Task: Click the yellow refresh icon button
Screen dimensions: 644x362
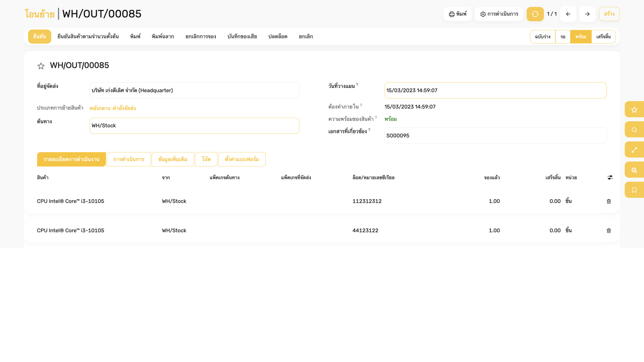Action: click(535, 14)
